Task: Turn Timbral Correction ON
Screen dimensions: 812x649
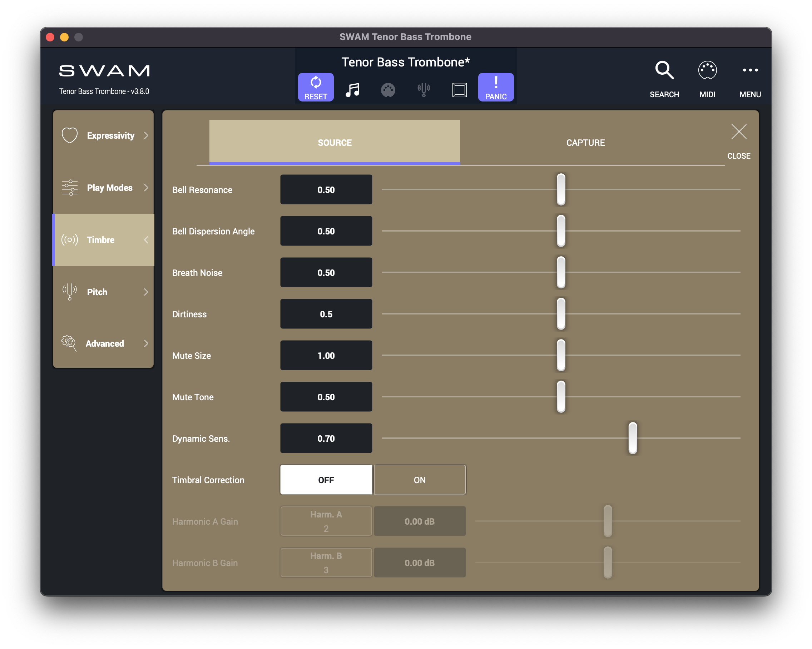Action: tap(420, 480)
